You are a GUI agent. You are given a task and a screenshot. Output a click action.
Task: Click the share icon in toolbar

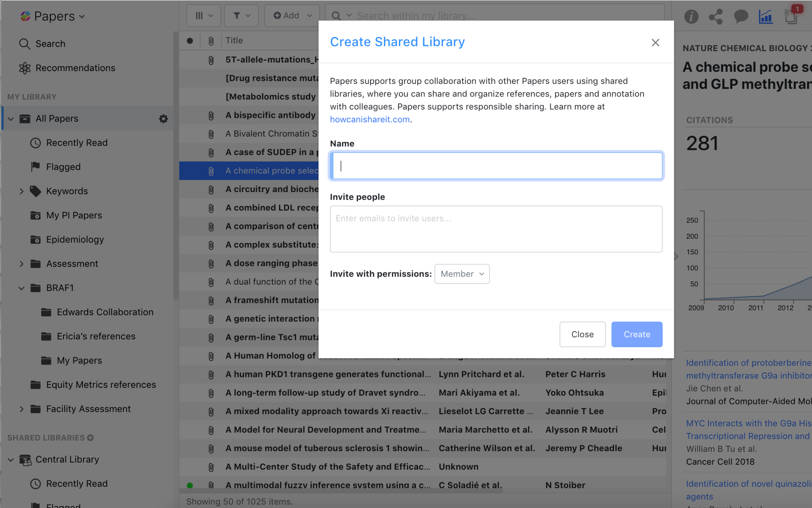716,16
